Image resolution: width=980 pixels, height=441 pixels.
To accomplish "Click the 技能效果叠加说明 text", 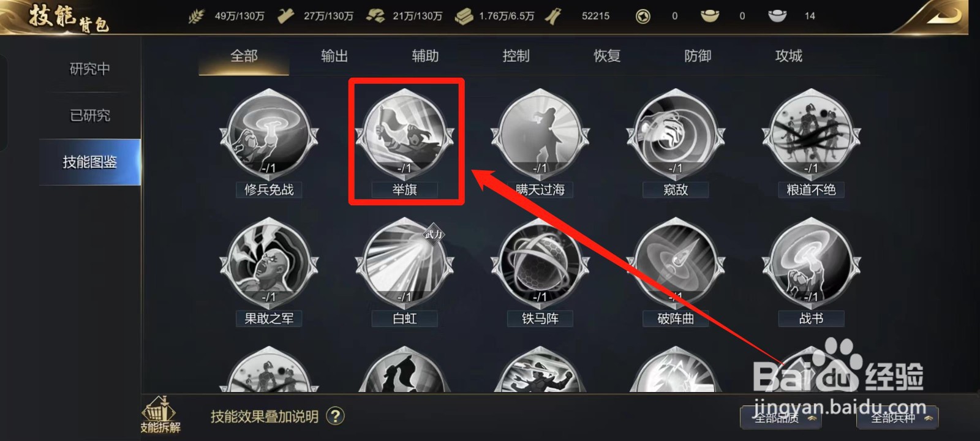I will [265, 417].
